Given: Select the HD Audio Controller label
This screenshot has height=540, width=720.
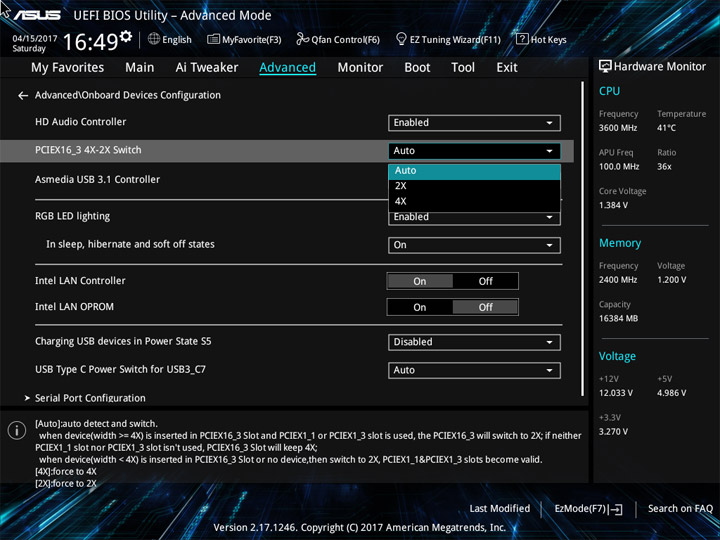Looking at the screenshot, I should 80,122.
